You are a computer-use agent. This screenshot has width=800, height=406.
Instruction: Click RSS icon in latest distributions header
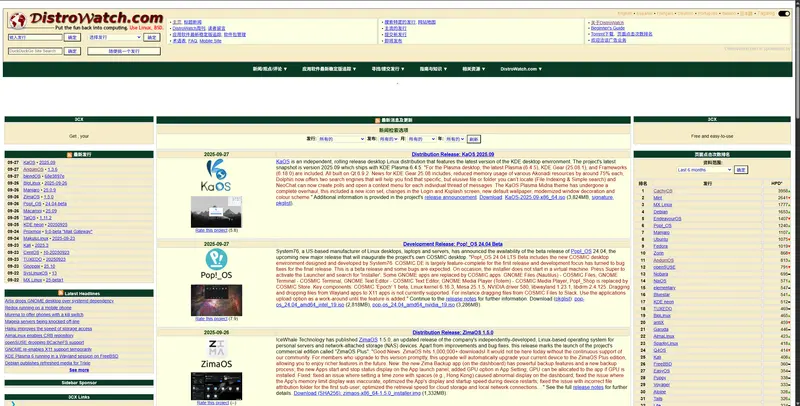pos(69,155)
